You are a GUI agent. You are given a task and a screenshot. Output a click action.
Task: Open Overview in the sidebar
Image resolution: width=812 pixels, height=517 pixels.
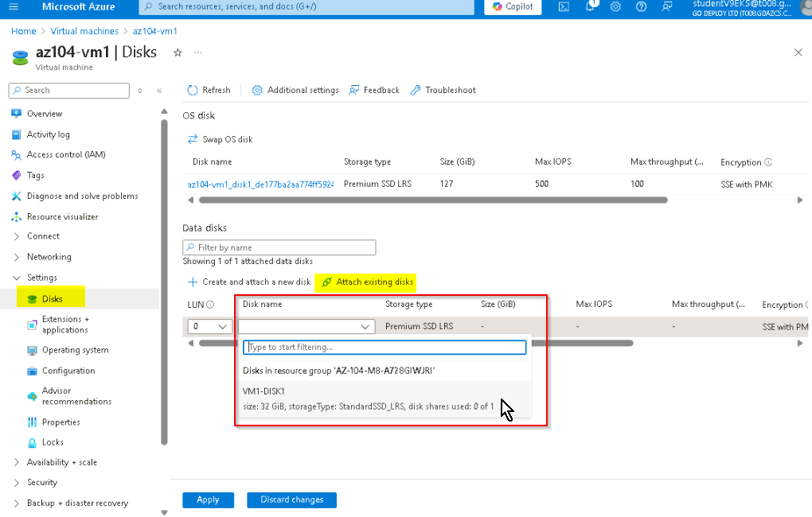[x=45, y=114]
